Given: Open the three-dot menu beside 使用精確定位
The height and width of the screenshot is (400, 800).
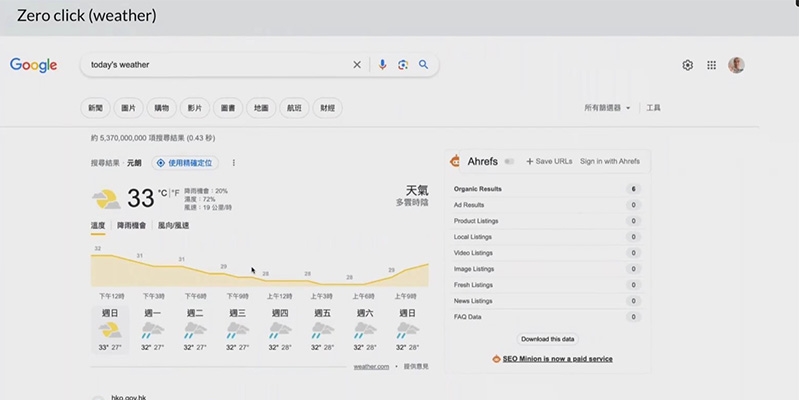Looking at the screenshot, I should 234,163.
